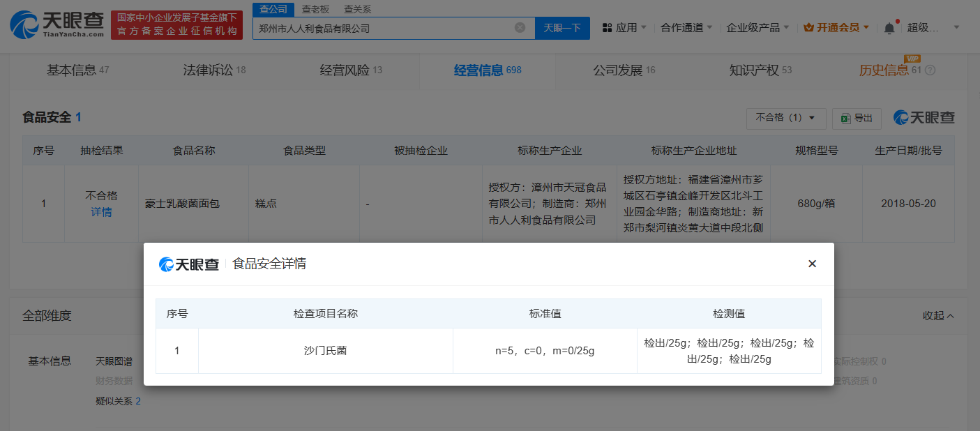980x431 pixels.
Task: Click the n=5，c=0，m=0/25g standard value
Action: 545,351
